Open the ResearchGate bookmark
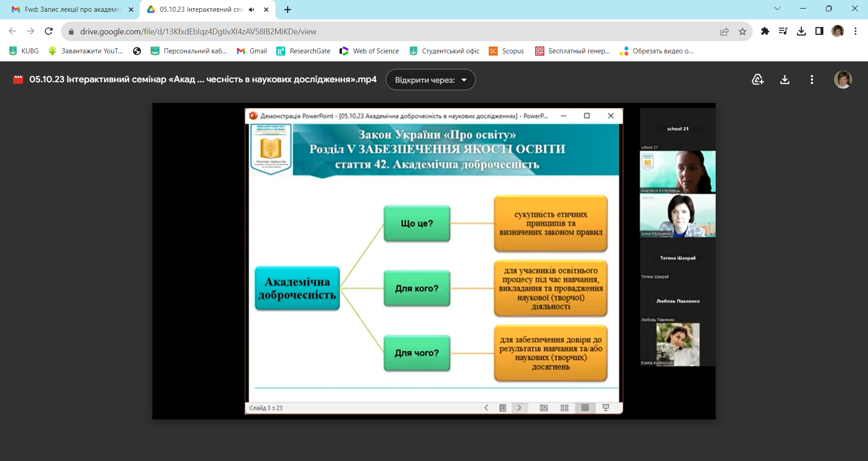 tap(304, 51)
